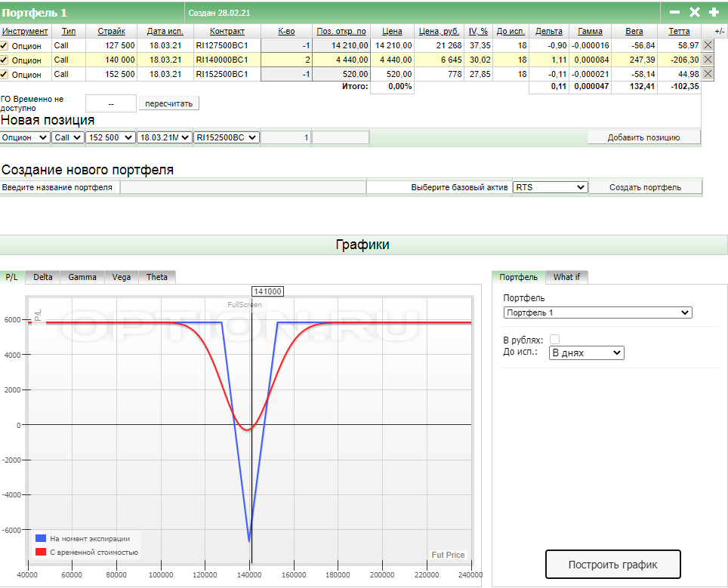Click 'Добавить позицию' button
Screen dimensions: 728x588
[x=643, y=137]
